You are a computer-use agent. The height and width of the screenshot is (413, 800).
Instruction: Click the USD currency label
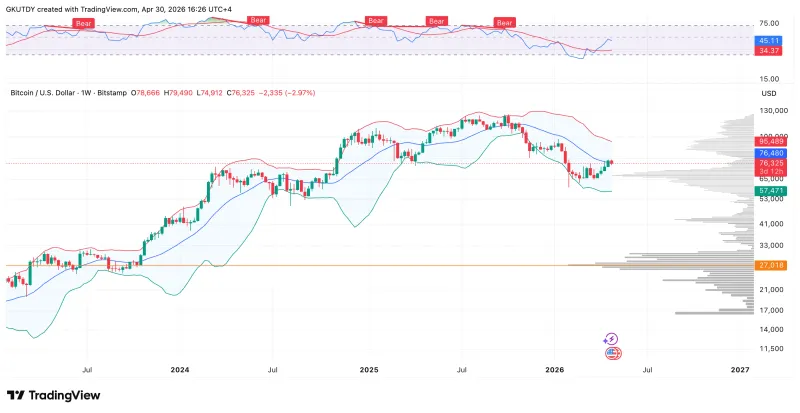(769, 93)
